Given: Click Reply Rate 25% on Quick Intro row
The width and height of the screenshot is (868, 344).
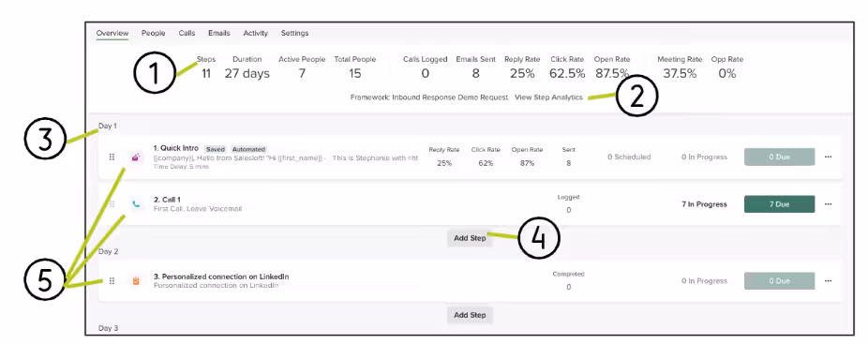Looking at the screenshot, I should (x=444, y=157).
